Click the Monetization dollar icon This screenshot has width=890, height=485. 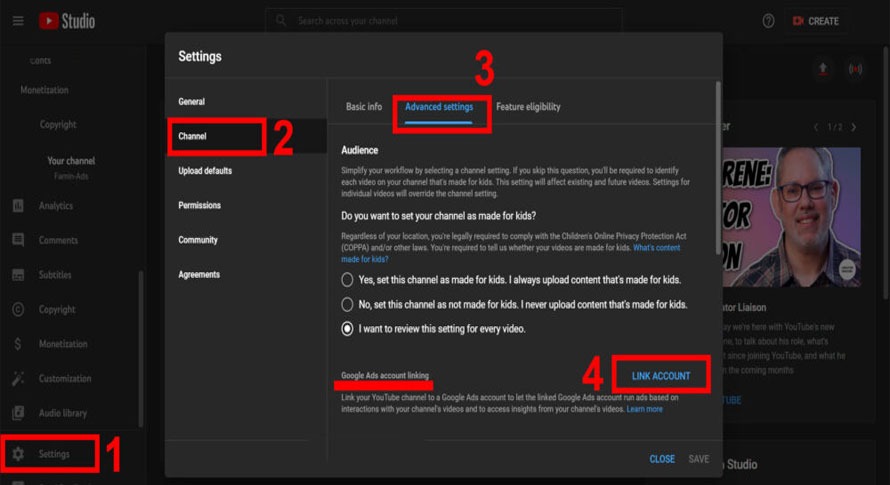[x=18, y=344]
